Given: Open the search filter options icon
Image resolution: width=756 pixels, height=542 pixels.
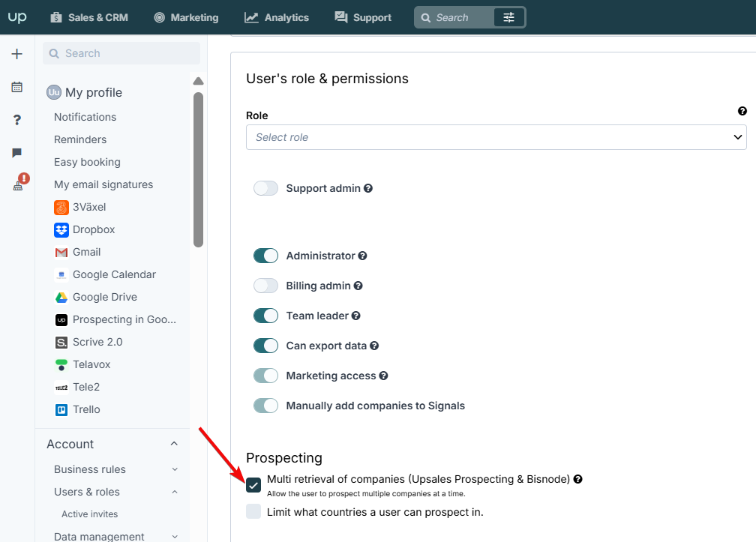Looking at the screenshot, I should (x=510, y=16).
